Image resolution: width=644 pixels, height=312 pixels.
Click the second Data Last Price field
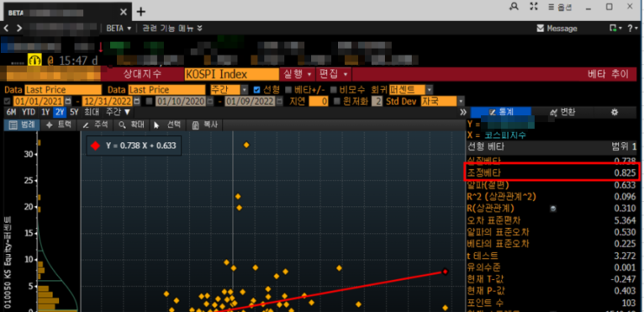[166, 90]
